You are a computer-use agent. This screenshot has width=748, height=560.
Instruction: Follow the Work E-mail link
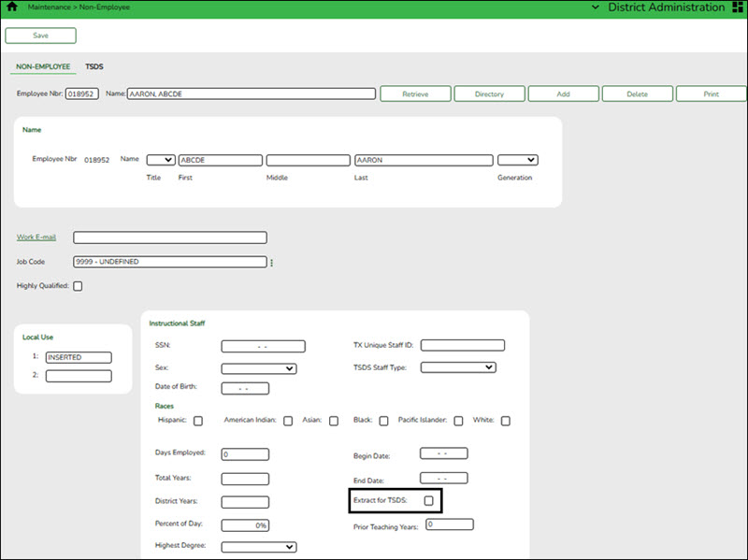click(36, 237)
